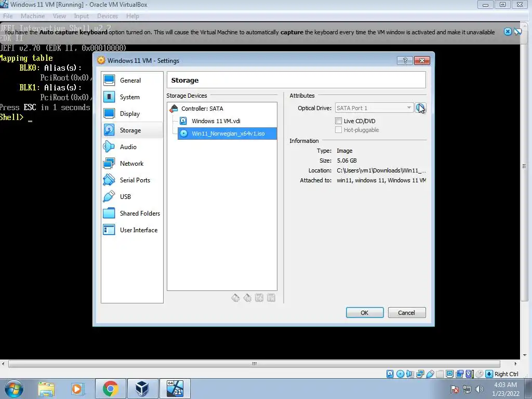Click the ISO location path text
Screen dimensions: 532x399
coord(381,170)
